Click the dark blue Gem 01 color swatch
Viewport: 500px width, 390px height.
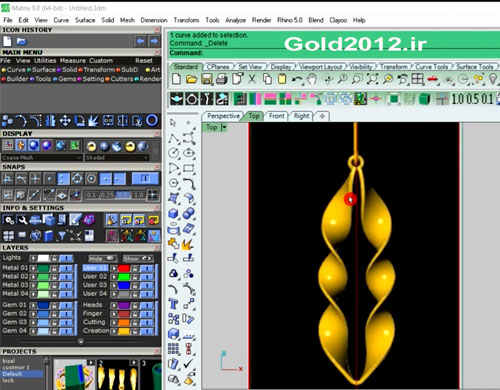43,305
